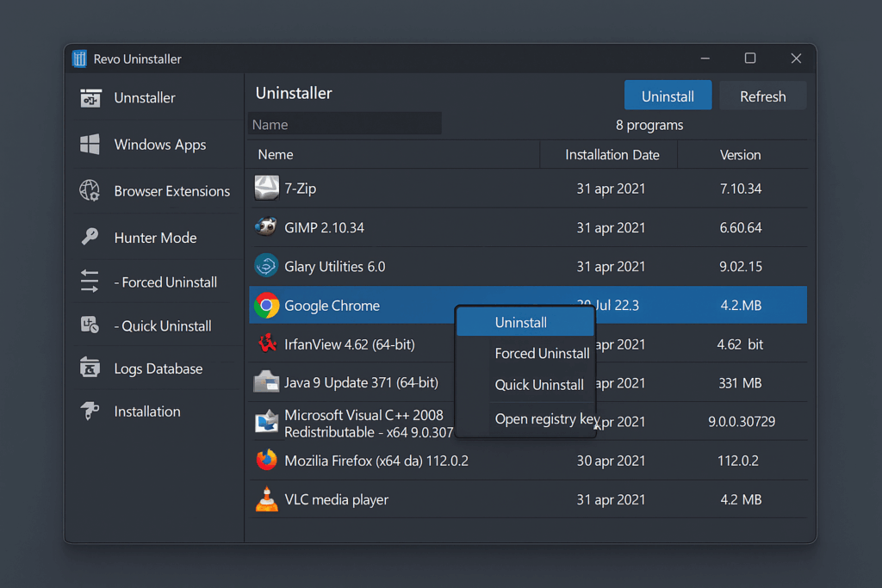Click the 7-Zip program icon
This screenshot has height=588, width=882.
click(x=266, y=188)
